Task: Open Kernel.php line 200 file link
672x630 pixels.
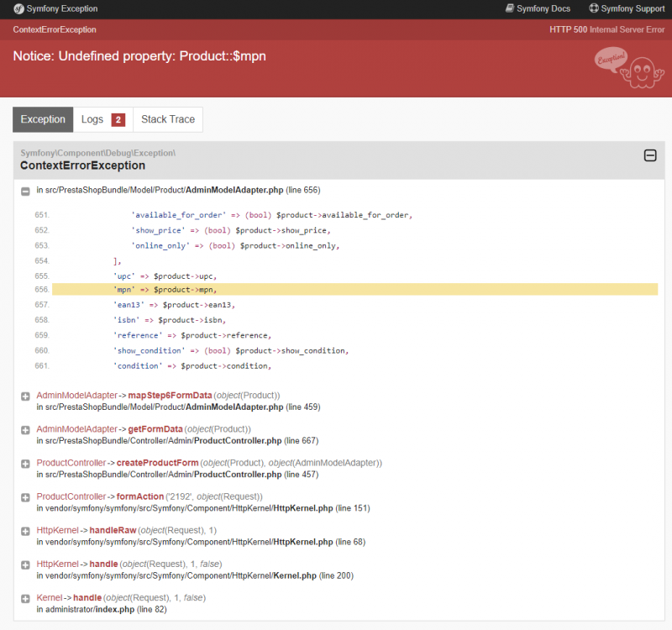Action: 195,575
